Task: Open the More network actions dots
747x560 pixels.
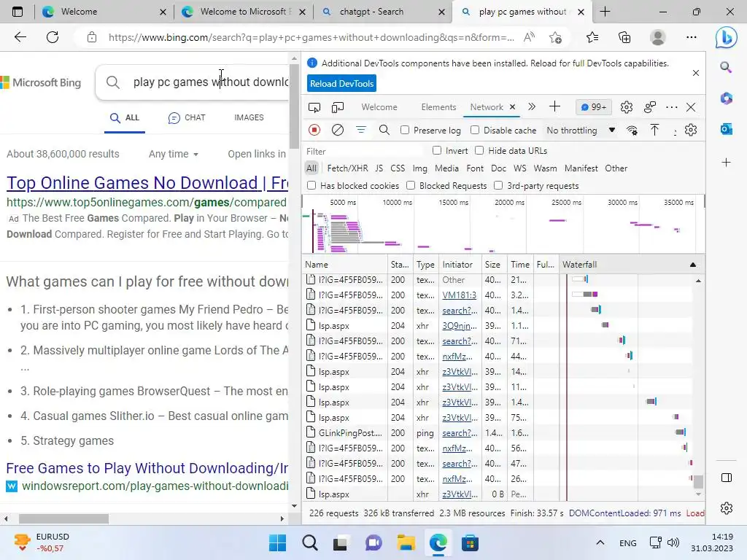Action: pos(675,133)
